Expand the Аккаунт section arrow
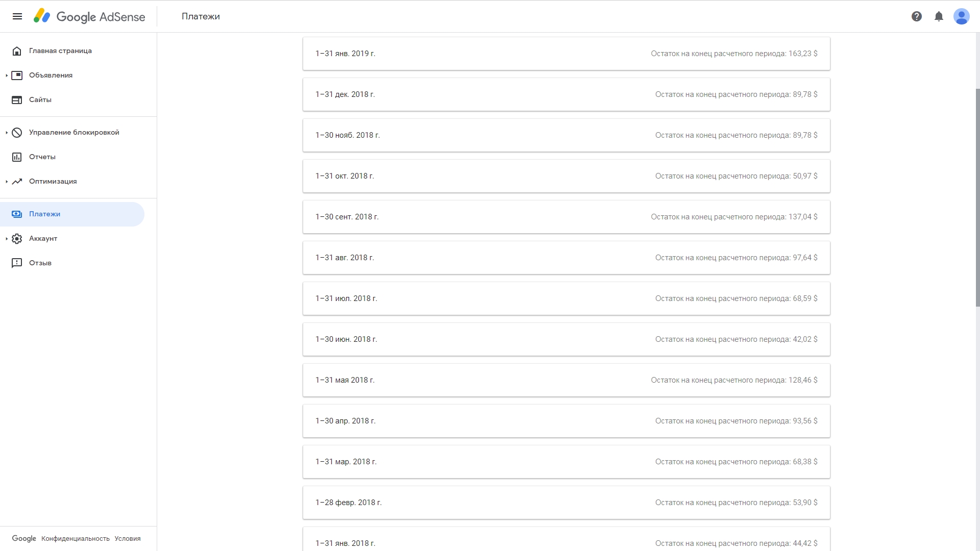980x551 pixels. [7, 239]
